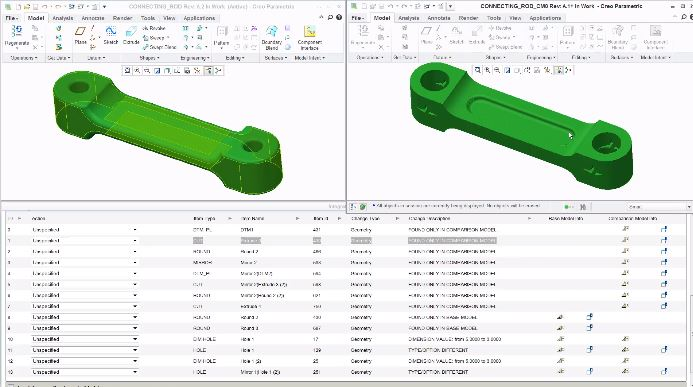Select the 'Round 3' item name cell
The width and height of the screenshot is (693, 387).
pos(249,328)
